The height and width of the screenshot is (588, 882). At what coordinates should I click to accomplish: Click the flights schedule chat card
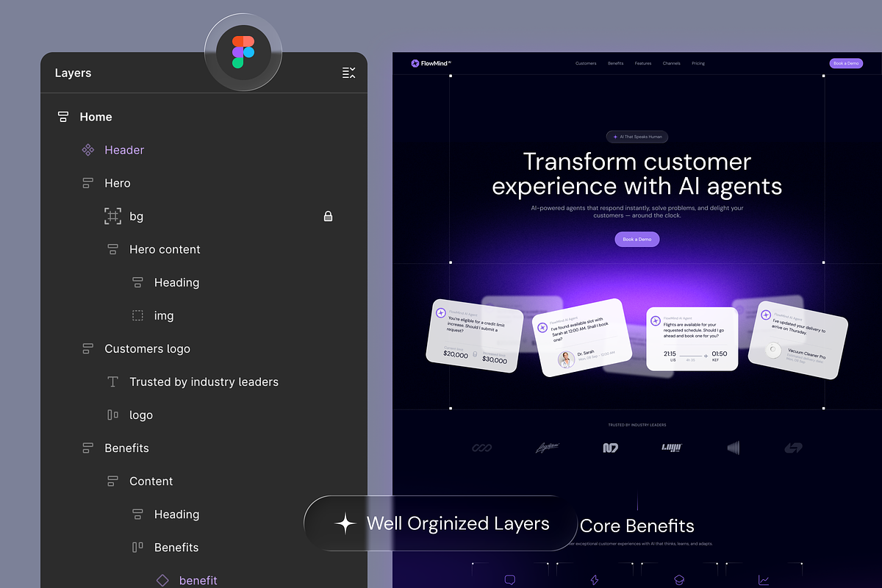tap(692, 339)
